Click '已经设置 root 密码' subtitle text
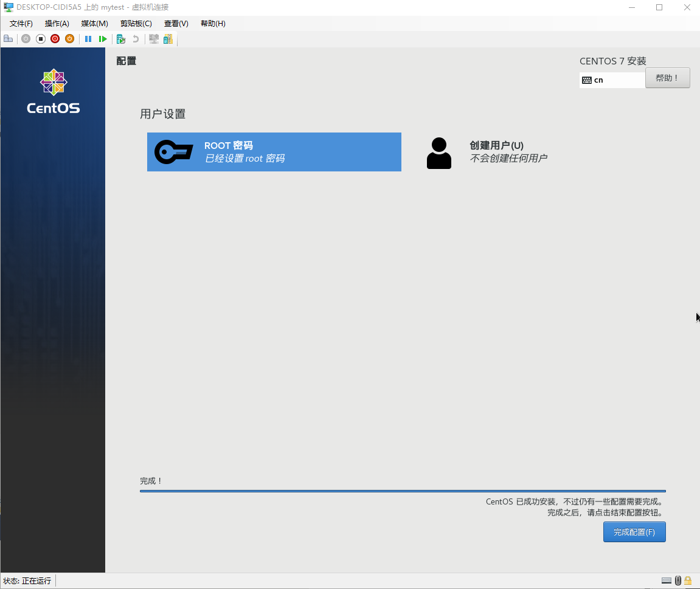 244,159
